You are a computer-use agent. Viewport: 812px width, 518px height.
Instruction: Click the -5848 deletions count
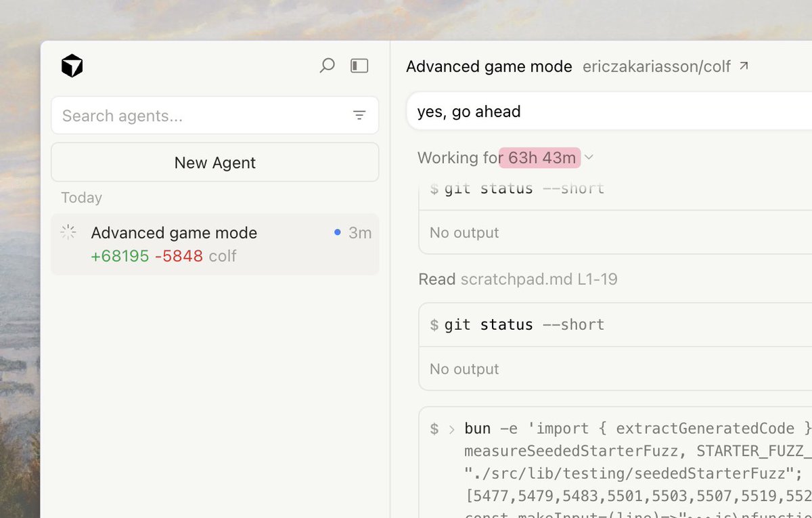point(179,256)
